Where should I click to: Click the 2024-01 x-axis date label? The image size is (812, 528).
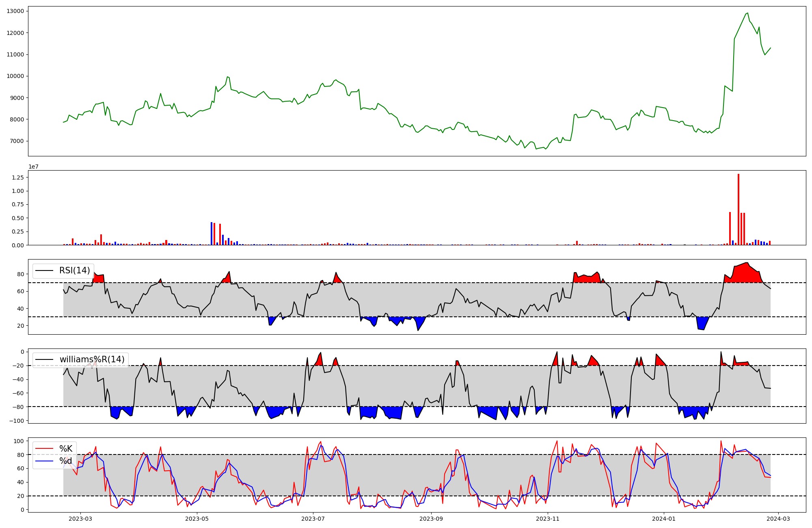coord(664,519)
